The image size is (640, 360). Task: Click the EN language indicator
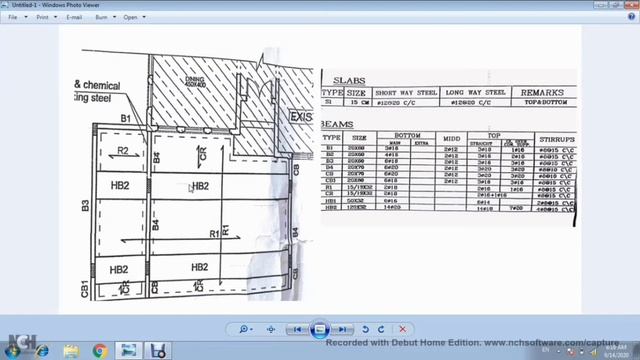click(x=546, y=351)
